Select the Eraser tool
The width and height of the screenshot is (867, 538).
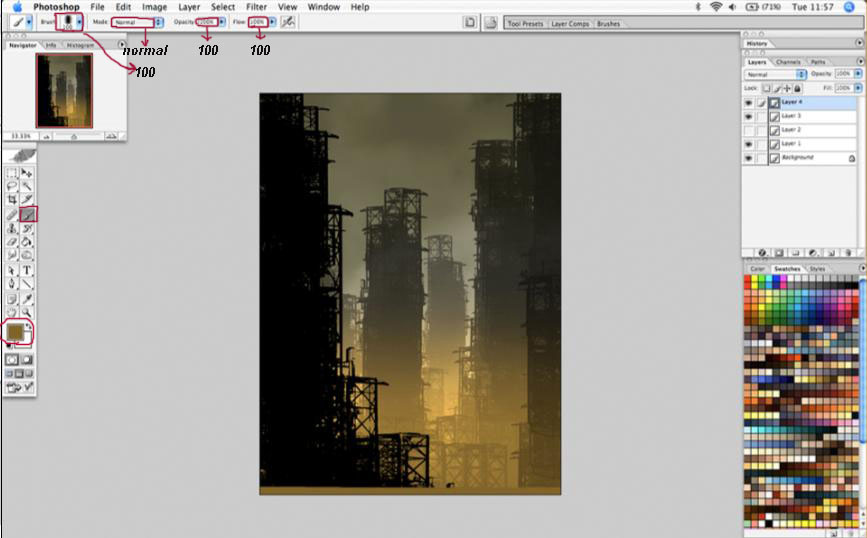pyautogui.click(x=12, y=242)
